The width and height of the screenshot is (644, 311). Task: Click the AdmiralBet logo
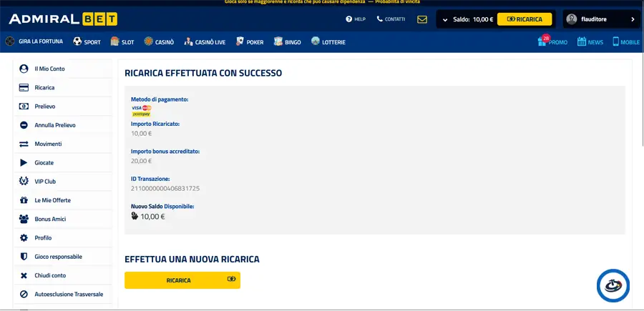pyautogui.click(x=63, y=19)
